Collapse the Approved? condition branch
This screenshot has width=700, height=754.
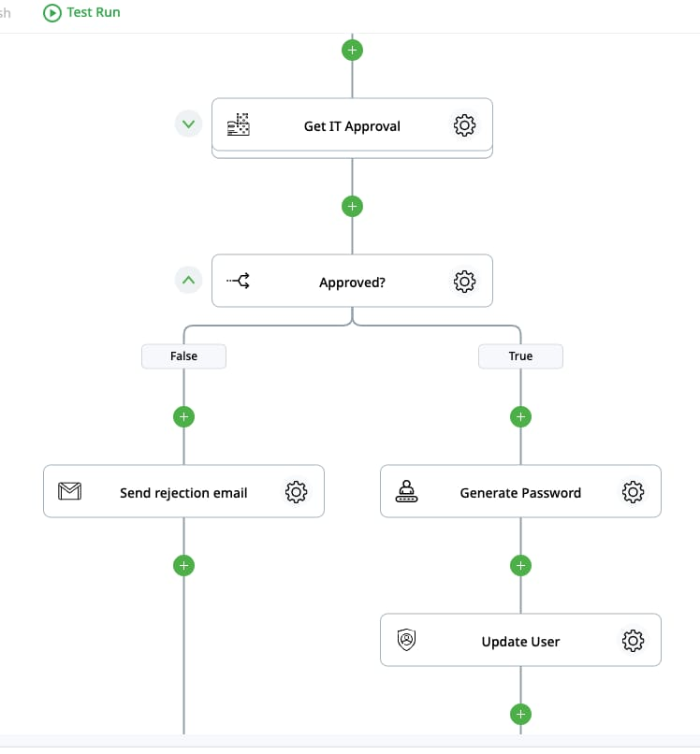pyautogui.click(x=189, y=279)
